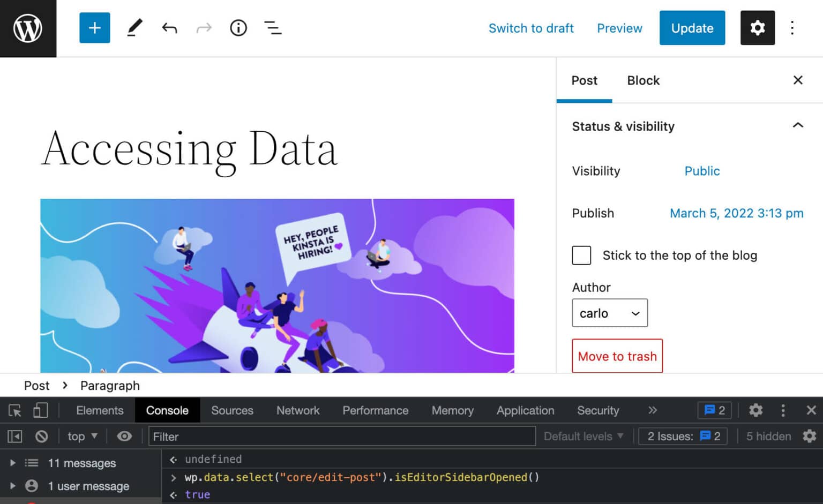The width and height of the screenshot is (823, 504).
Task: Open the Network tab in DevTools
Action: tap(297, 410)
